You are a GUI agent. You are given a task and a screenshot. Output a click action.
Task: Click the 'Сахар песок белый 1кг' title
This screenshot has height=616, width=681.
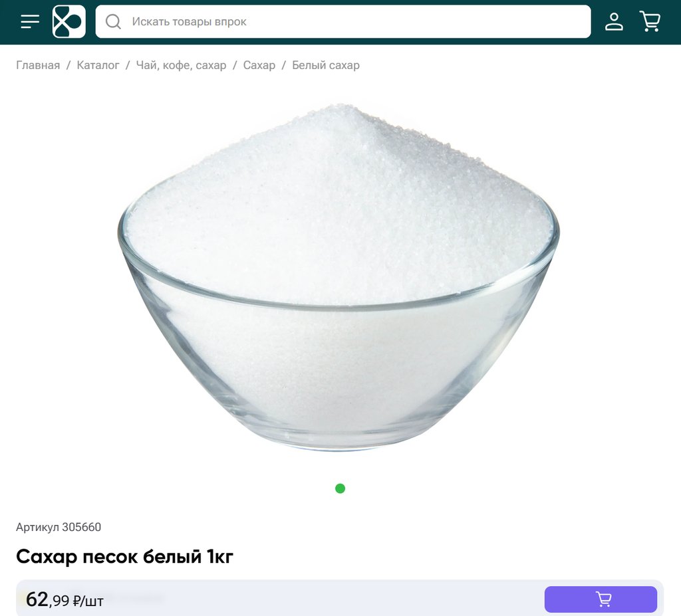124,557
